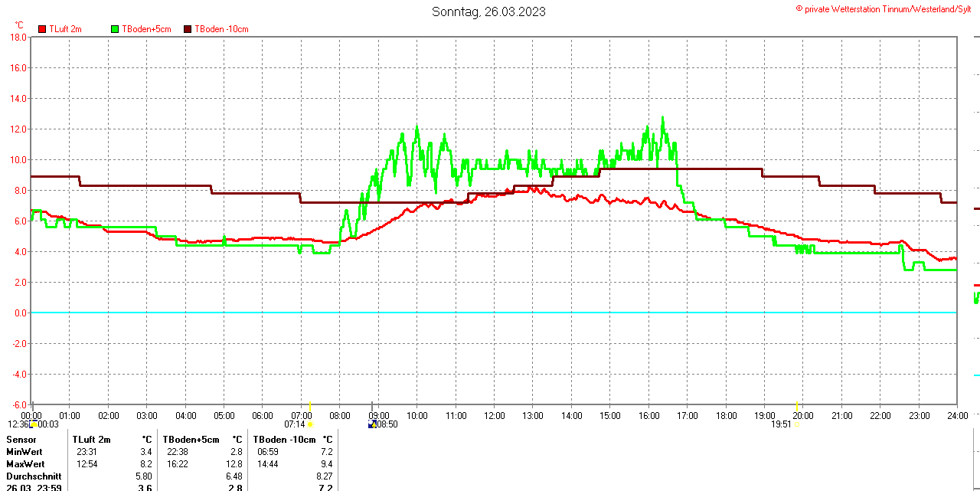
Task: Click the TBoden+5cm max value 12.8
Action: point(235,464)
